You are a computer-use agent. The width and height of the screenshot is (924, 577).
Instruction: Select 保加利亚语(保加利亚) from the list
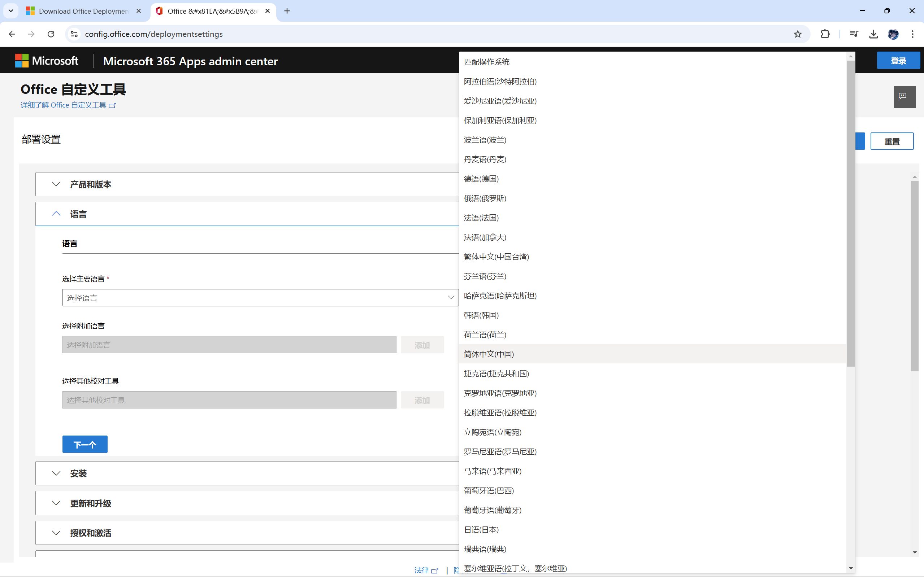click(x=652, y=120)
